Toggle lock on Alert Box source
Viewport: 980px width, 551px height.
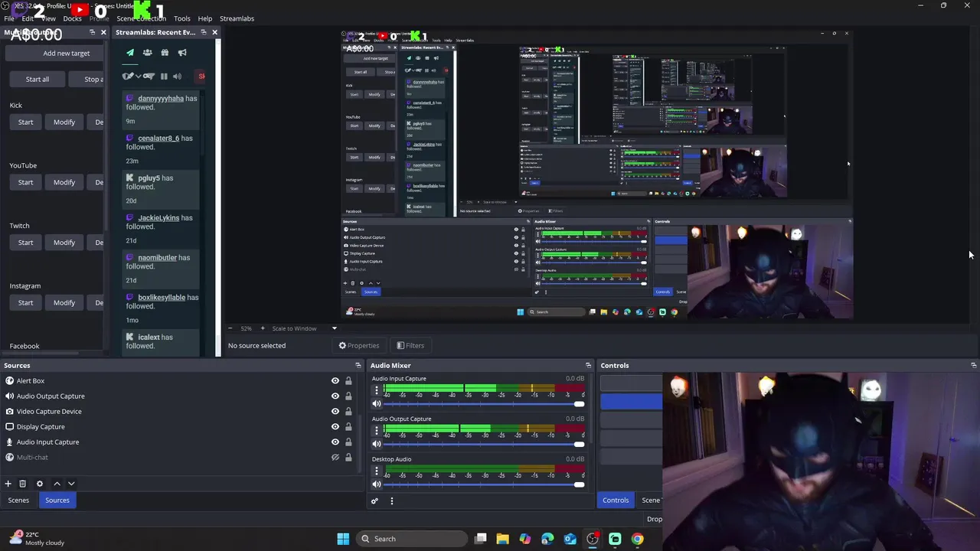coord(348,380)
